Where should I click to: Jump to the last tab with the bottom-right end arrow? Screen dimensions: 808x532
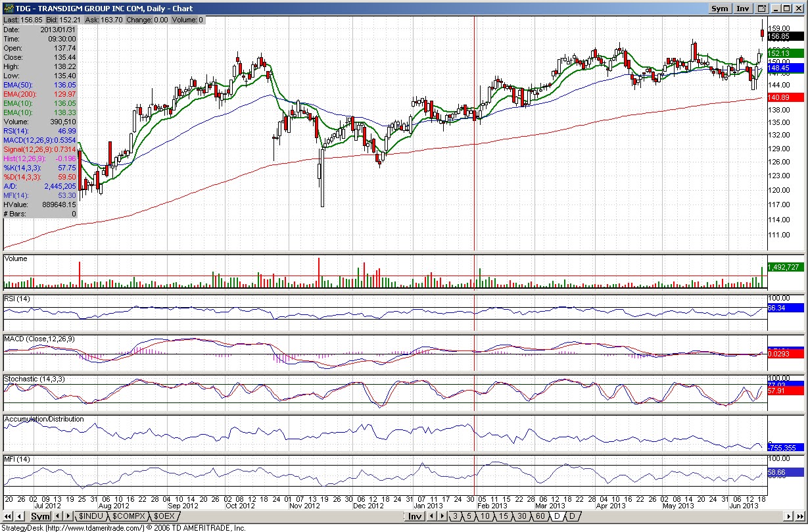801,516
